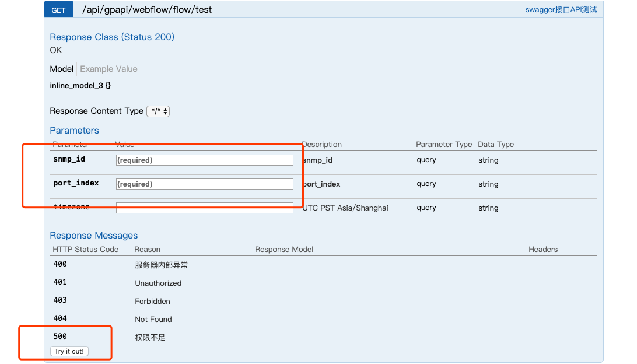Click the GET method badge
The width and height of the screenshot is (637, 364).
tap(58, 9)
